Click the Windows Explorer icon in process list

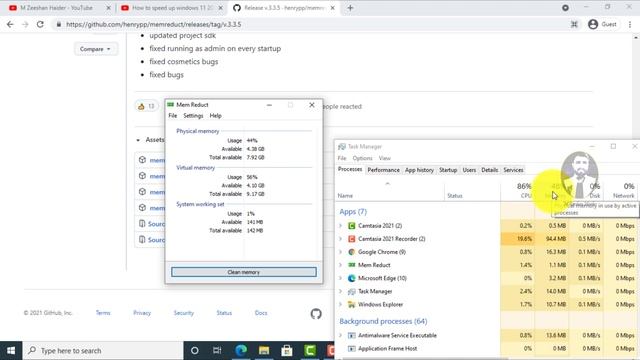tap(351, 304)
